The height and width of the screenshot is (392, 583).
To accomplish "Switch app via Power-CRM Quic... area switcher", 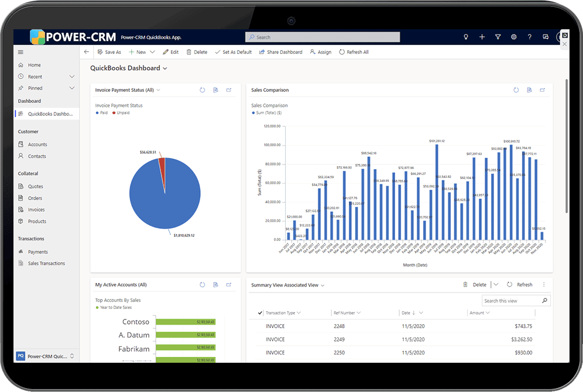I will [46, 356].
